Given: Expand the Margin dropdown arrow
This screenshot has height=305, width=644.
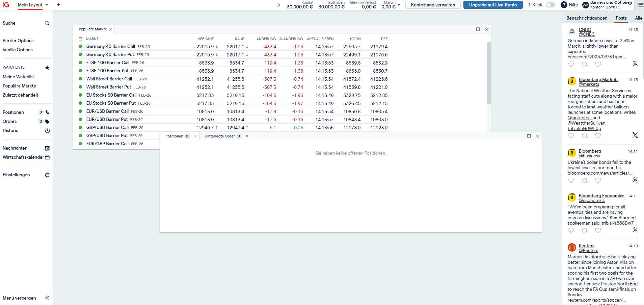Looking at the screenshot, I should (x=399, y=5).
